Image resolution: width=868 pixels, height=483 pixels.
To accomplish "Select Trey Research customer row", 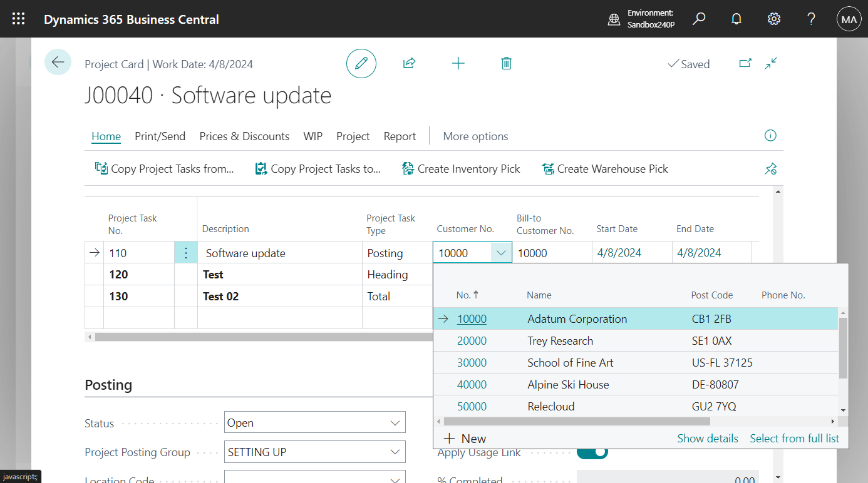I will click(560, 341).
